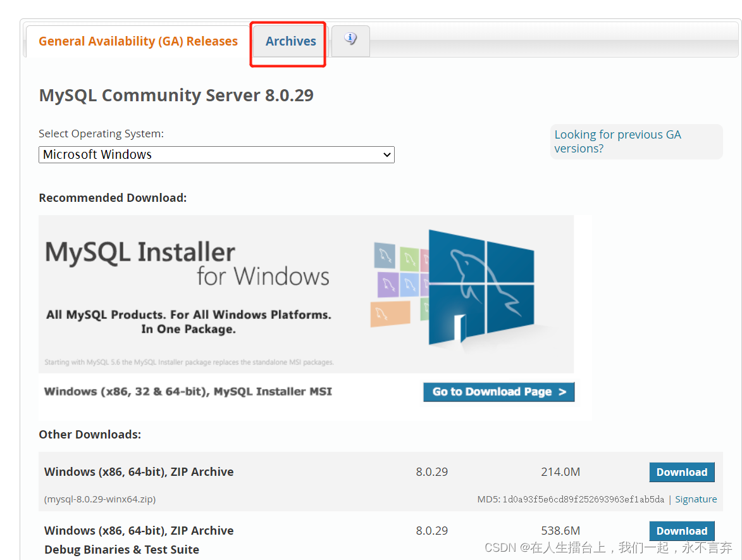Select the MD5 checksum text 1d0a93f5e6cd89f252693963ef1ab5da

583,499
